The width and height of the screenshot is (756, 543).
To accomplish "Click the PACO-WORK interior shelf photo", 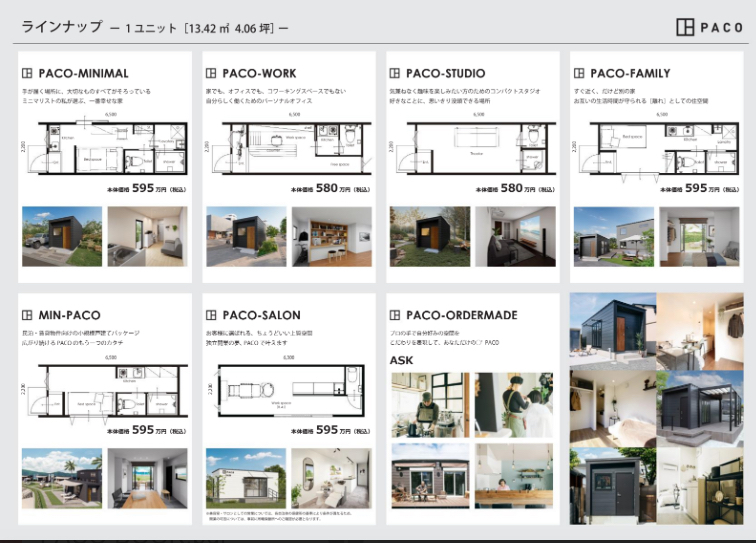I will click(x=332, y=237).
